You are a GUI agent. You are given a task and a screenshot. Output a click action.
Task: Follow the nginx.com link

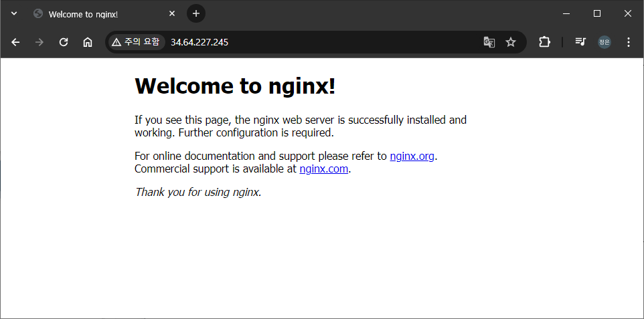323,169
